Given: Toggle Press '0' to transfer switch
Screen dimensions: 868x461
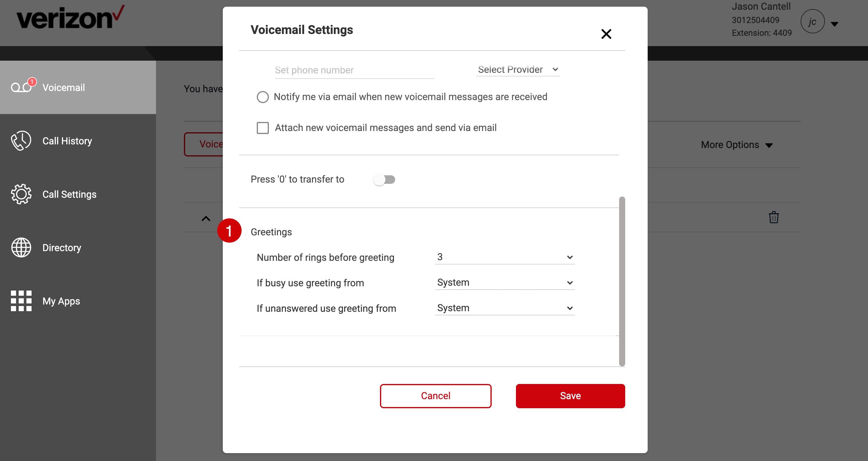Looking at the screenshot, I should coord(384,180).
